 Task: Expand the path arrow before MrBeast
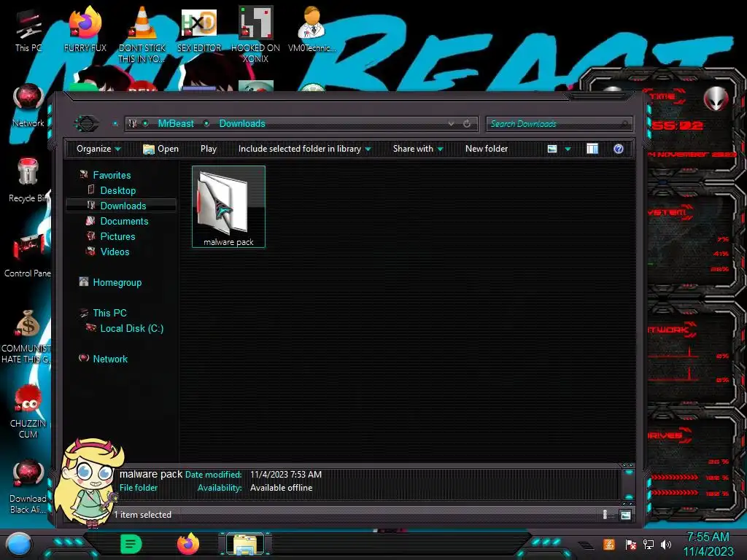click(145, 124)
